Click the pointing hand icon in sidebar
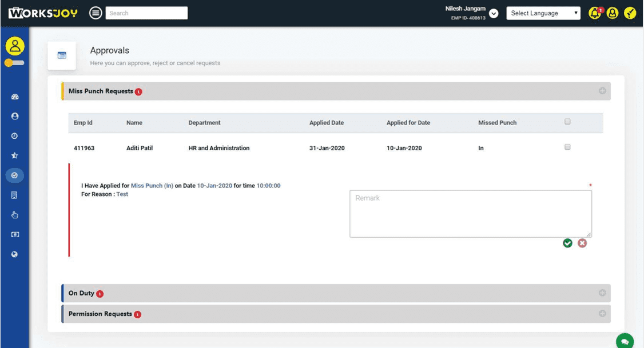This screenshot has width=644, height=348. 15,215
